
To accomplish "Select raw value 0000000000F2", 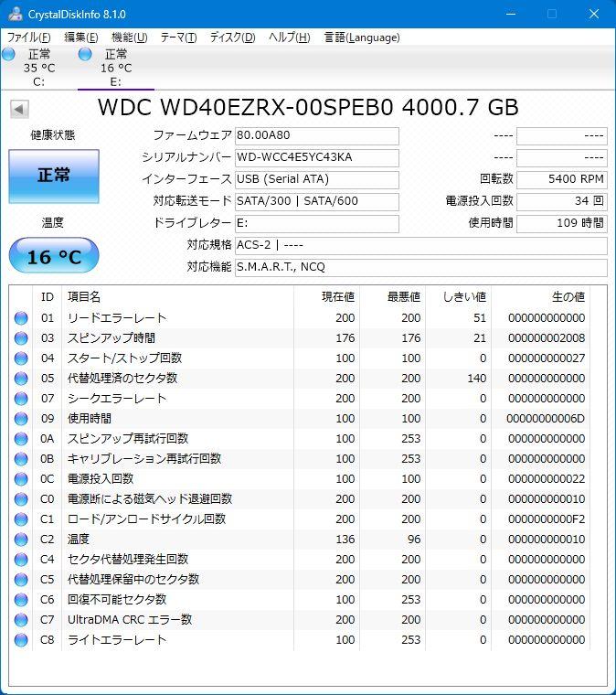I will (547, 519).
